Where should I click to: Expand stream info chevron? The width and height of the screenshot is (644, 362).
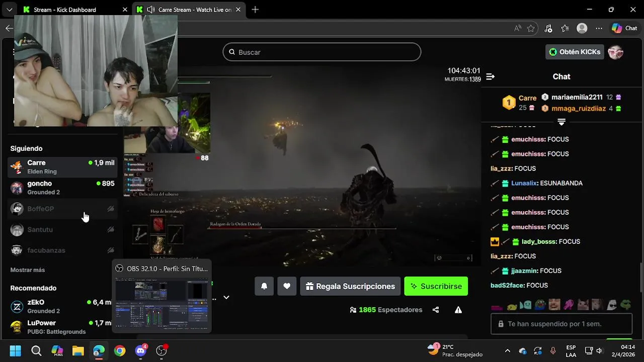tap(226, 297)
